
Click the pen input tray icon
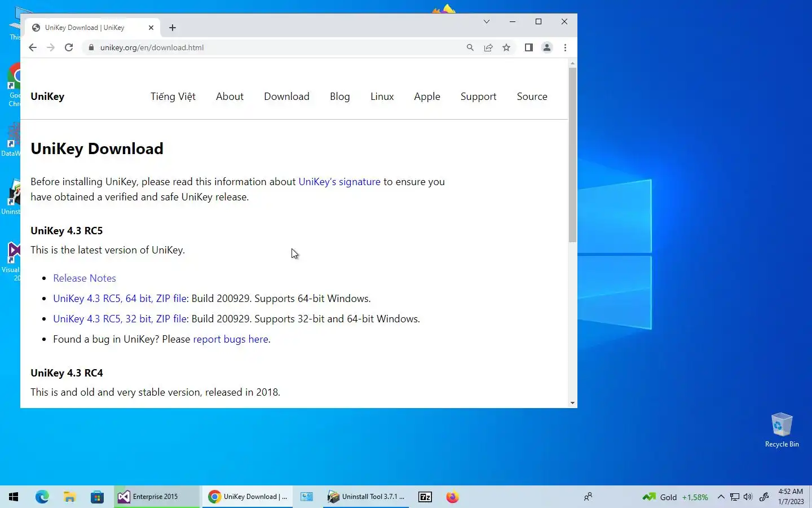[x=764, y=497]
